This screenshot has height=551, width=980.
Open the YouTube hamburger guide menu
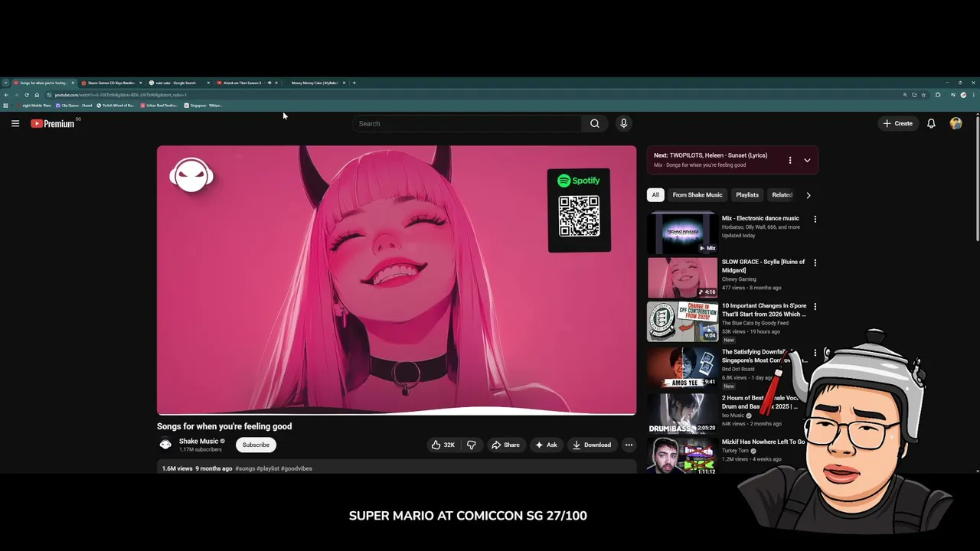(x=15, y=123)
